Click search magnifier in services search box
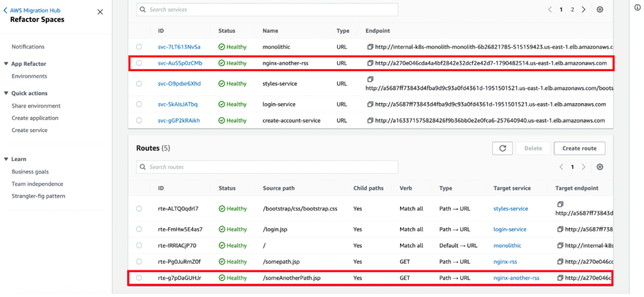Screen dimensions: 644x297 pos(143,9)
